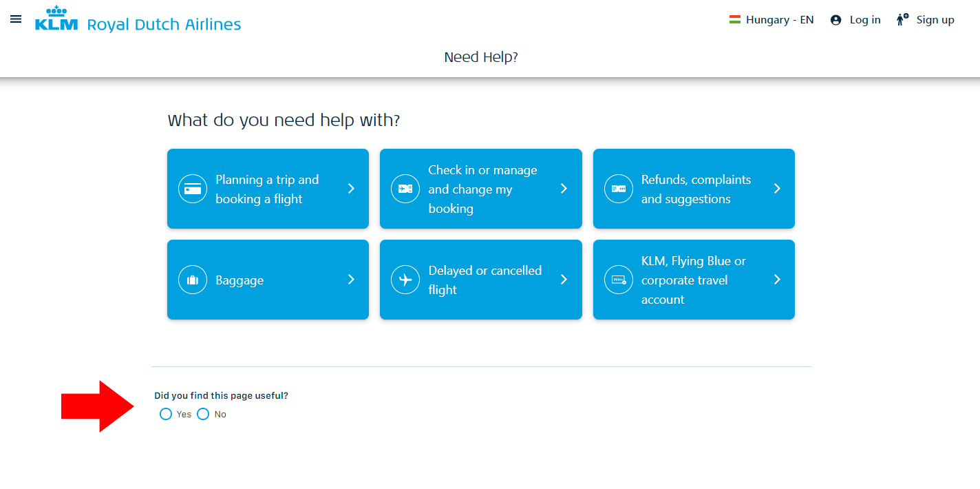Click the chevron on Delayed or cancelled flight

pyautogui.click(x=564, y=280)
